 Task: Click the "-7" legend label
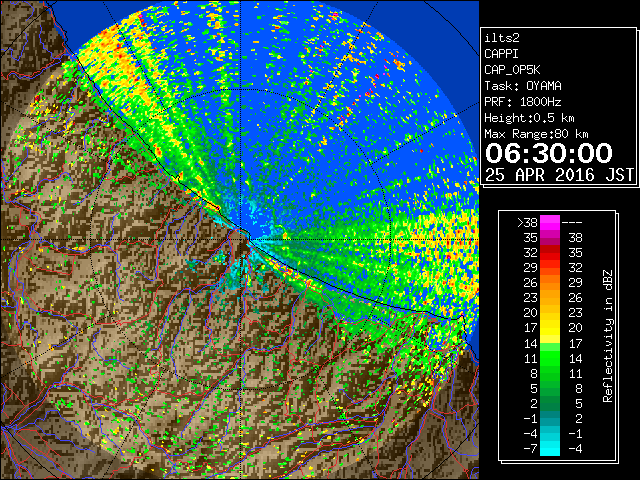click(530, 448)
